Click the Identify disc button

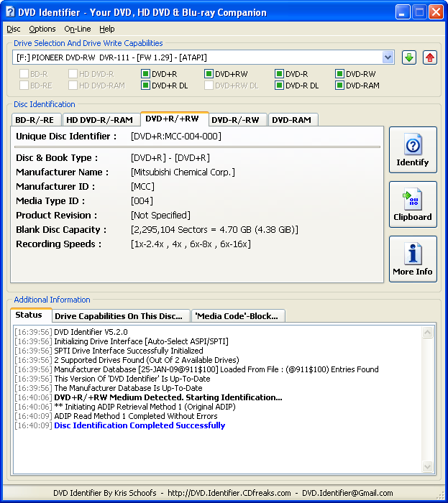pos(413,149)
